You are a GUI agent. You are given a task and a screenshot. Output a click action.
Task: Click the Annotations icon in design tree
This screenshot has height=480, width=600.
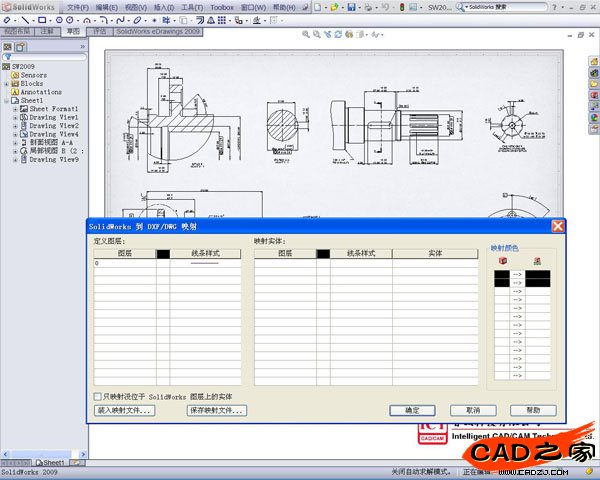(15, 92)
